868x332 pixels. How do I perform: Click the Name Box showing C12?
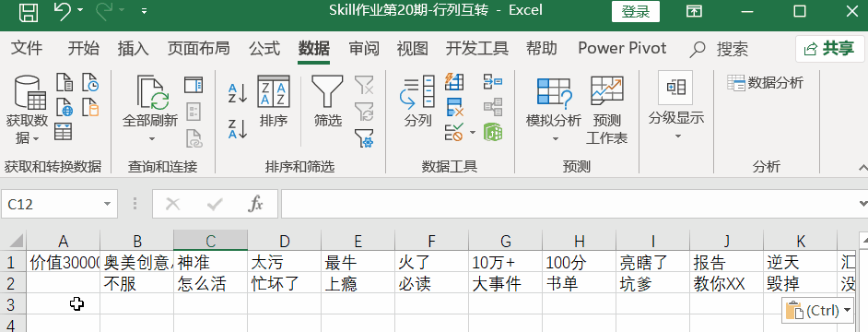pos(52,205)
